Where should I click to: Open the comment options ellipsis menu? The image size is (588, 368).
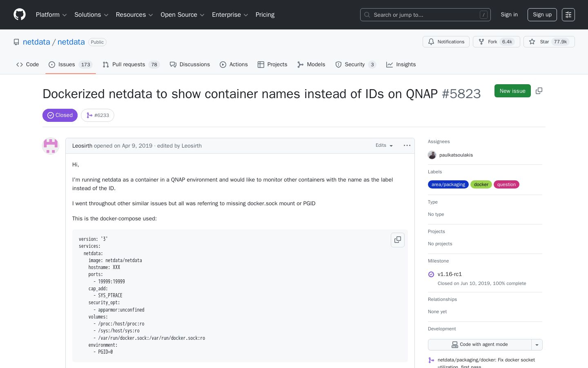click(x=407, y=146)
